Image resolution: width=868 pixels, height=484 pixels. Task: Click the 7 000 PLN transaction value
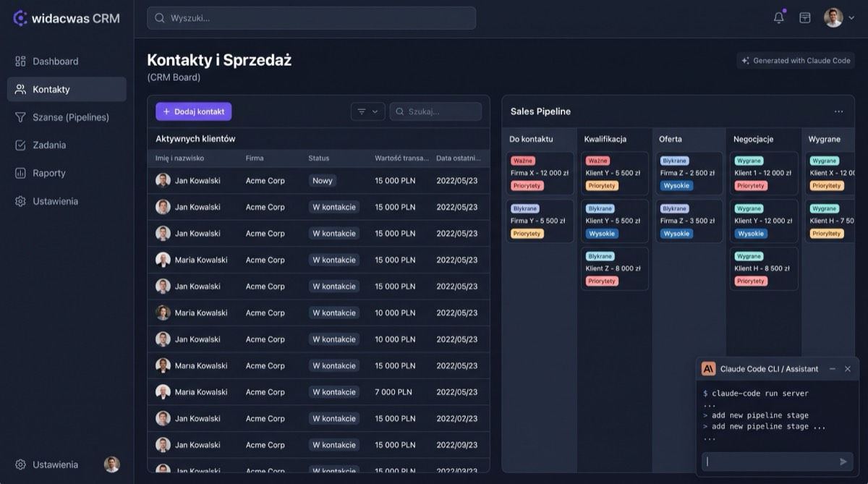(393, 392)
